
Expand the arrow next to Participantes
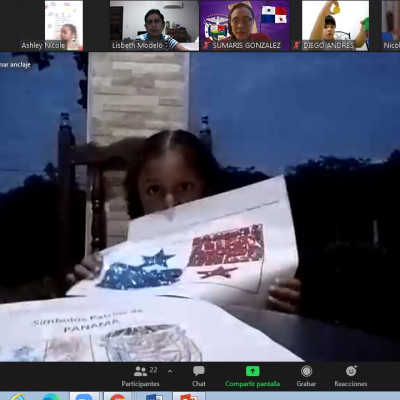pyautogui.click(x=170, y=371)
